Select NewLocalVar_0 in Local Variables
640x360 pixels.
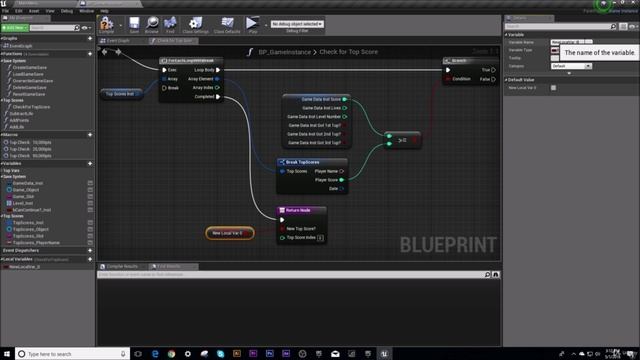coord(24,267)
